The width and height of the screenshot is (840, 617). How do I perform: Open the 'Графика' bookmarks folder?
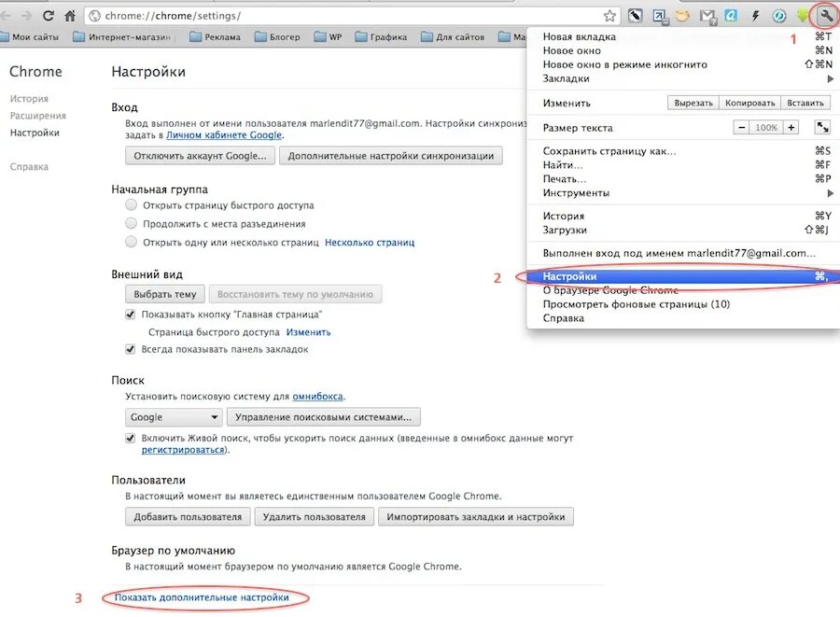click(381, 37)
